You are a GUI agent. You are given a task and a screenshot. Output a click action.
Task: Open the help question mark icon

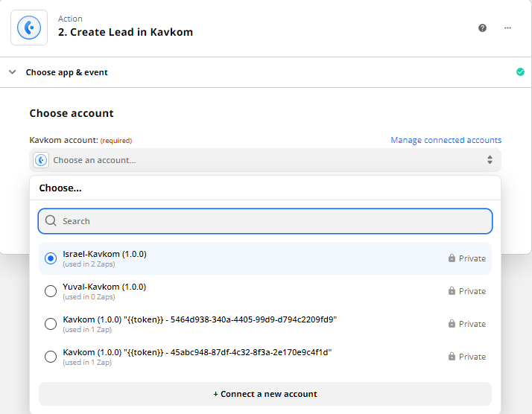(482, 28)
